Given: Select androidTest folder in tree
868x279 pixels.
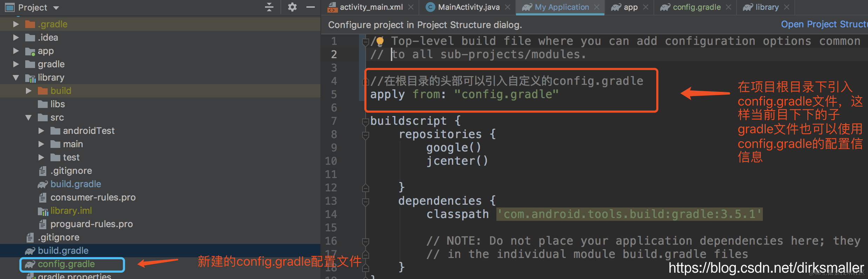Looking at the screenshot, I should coord(89,131).
